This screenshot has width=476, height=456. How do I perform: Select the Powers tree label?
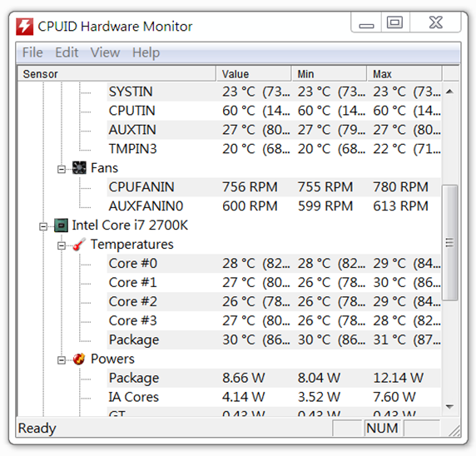pyautogui.click(x=112, y=359)
